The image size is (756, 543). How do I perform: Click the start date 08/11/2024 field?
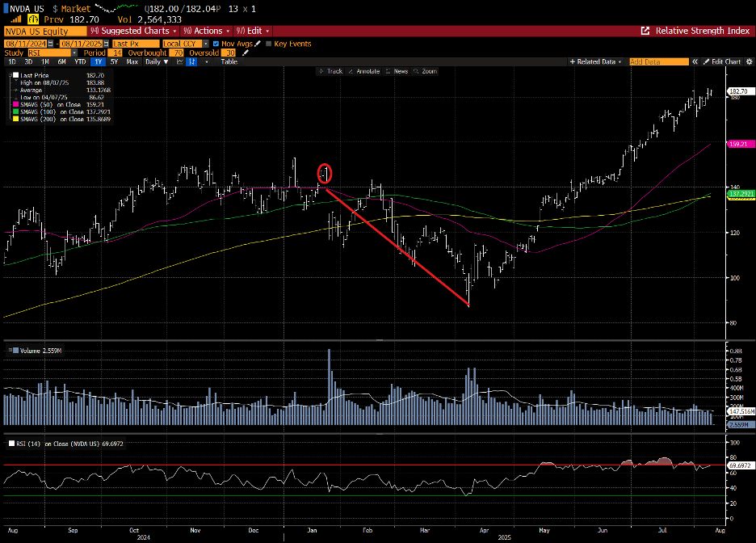[26, 44]
